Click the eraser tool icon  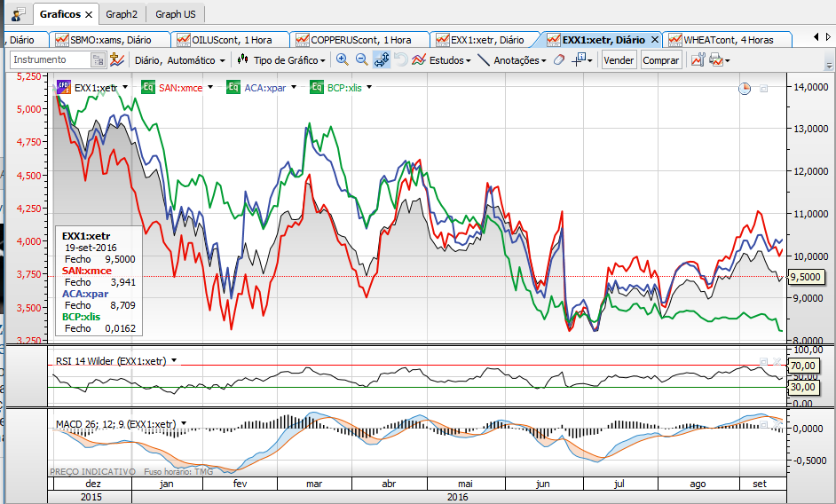[x=558, y=60]
